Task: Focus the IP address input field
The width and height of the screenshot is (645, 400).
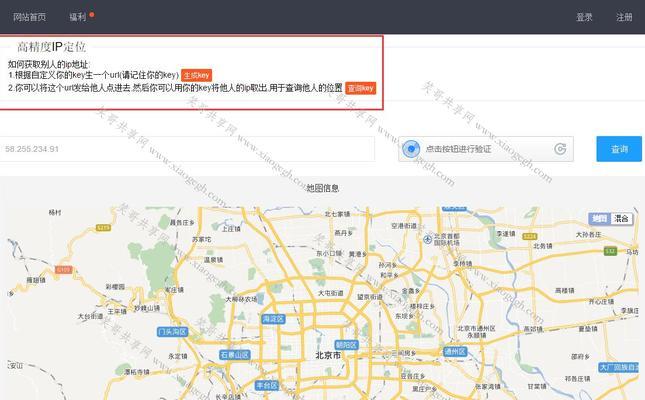Action: [x=187, y=149]
